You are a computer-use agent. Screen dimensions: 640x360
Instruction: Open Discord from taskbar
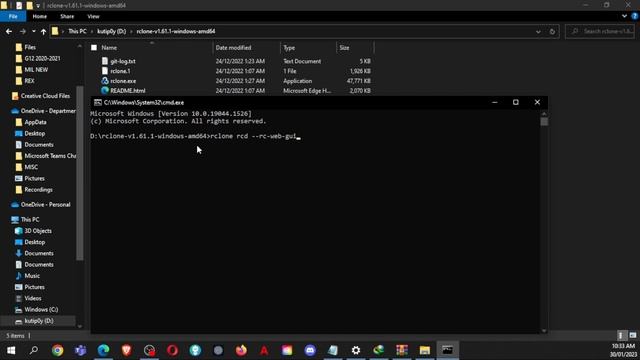pos(310,350)
